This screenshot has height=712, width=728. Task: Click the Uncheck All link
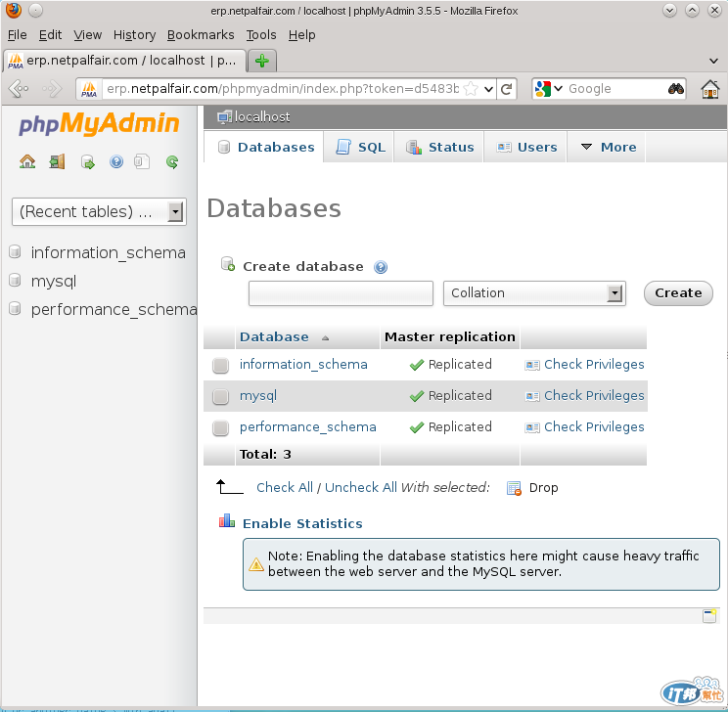pyautogui.click(x=361, y=487)
